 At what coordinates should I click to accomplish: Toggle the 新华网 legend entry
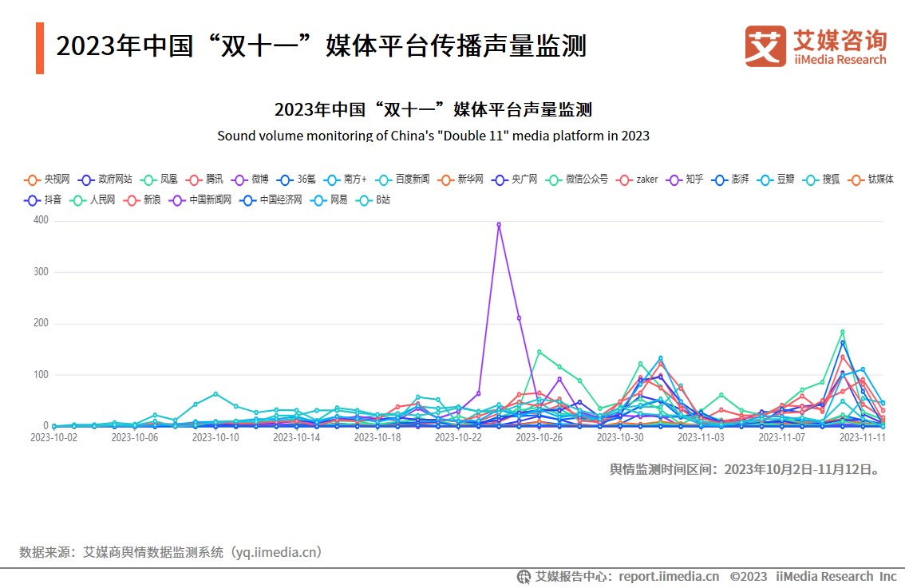click(460, 180)
